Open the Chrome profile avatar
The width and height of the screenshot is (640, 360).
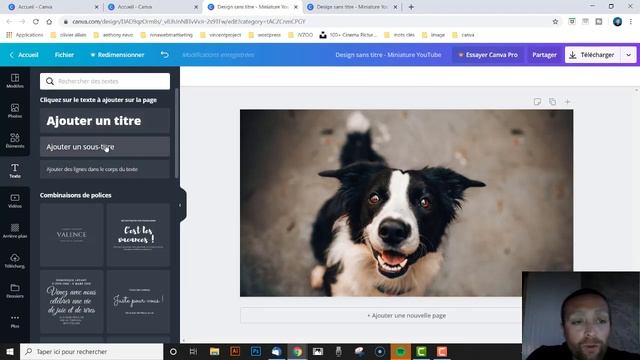point(617,22)
